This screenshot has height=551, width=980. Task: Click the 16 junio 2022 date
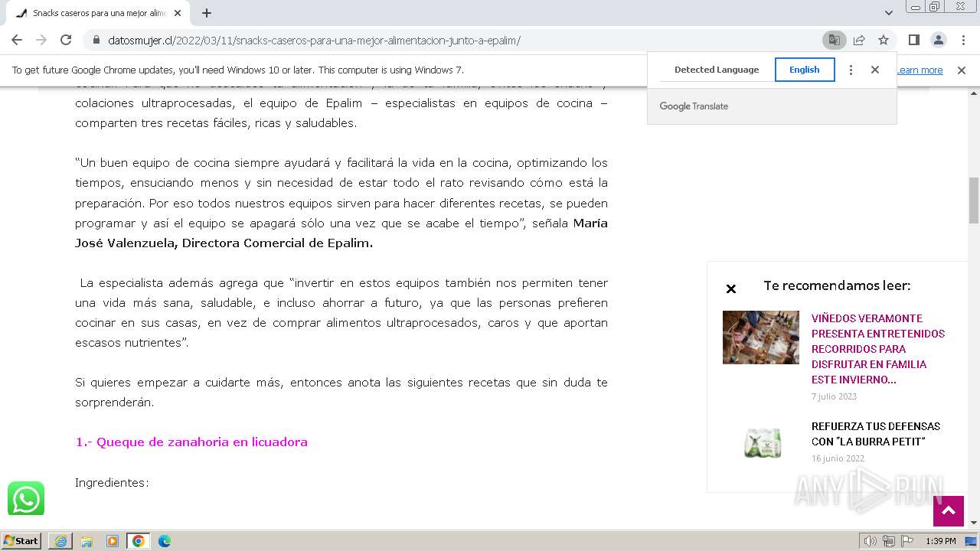pos(838,458)
